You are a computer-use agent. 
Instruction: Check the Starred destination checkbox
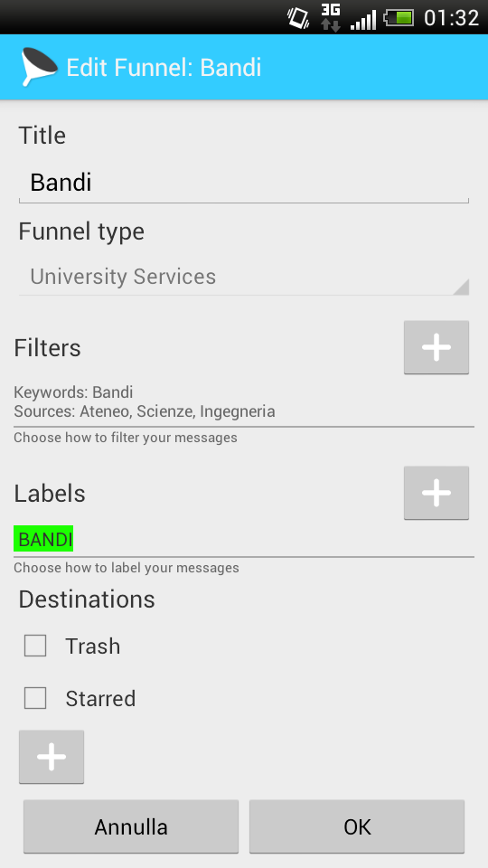pos(35,698)
